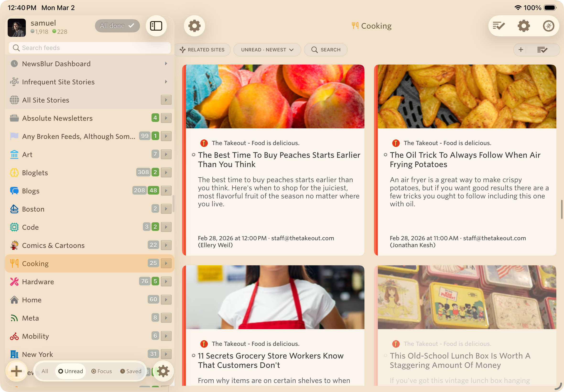The height and width of the screenshot is (392, 564).
Task: Open feed settings gear beside sidebar
Action: [x=194, y=26]
